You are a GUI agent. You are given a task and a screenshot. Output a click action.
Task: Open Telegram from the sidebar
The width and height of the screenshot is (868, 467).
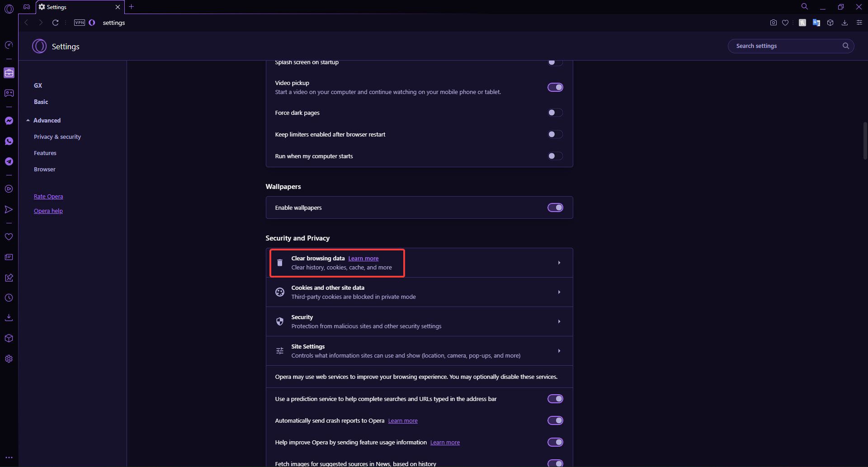click(x=9, y=161)
